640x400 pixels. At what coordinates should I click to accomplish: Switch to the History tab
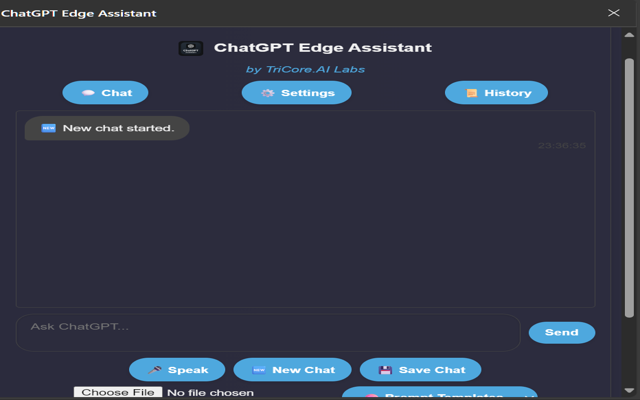point(496,93)
